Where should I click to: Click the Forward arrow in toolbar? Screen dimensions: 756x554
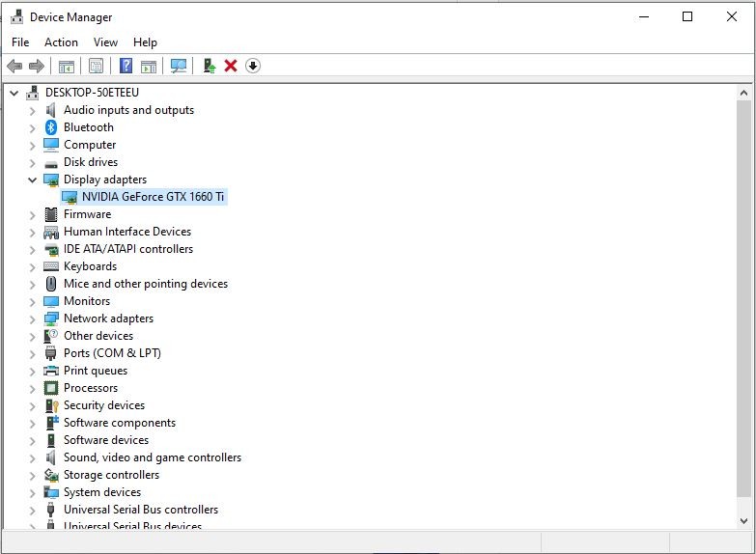pyautogui.click(x=37, y=66)
